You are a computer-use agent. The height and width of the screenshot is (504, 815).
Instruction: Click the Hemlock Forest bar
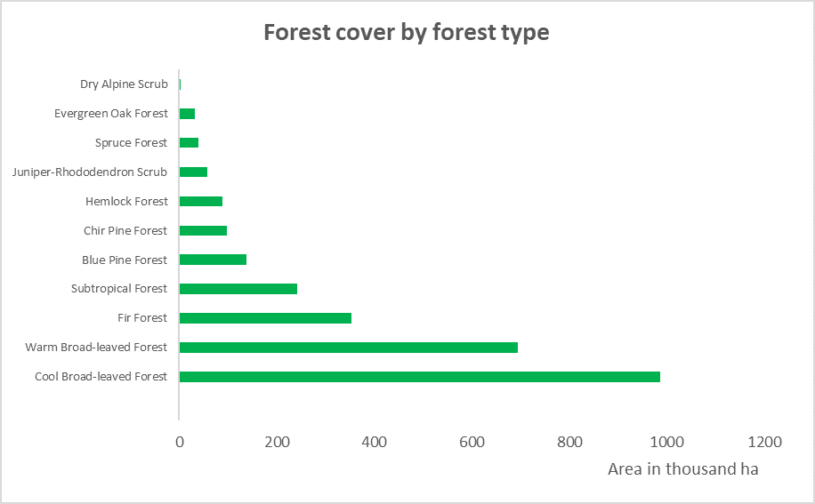click(200, 201)
